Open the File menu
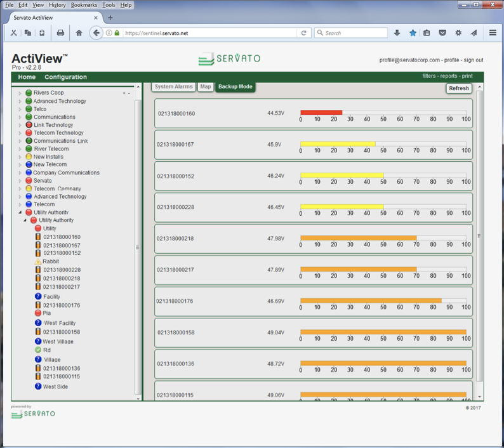 click(9, 5)
